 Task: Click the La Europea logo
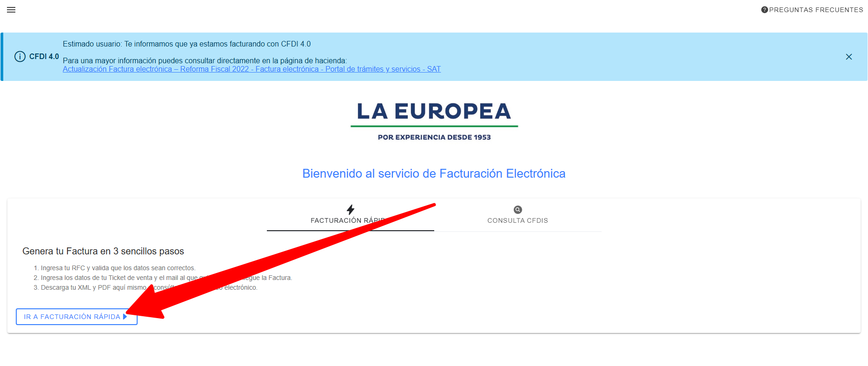pyautogui.click(x=434, y=113)
